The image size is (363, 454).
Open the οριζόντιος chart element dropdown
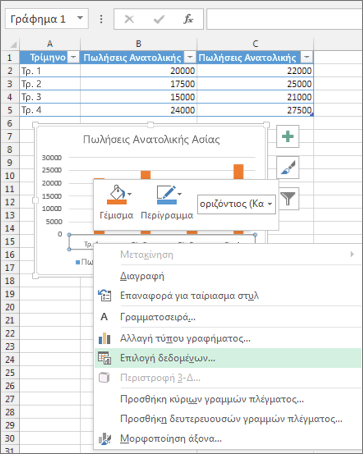point(237,204)
